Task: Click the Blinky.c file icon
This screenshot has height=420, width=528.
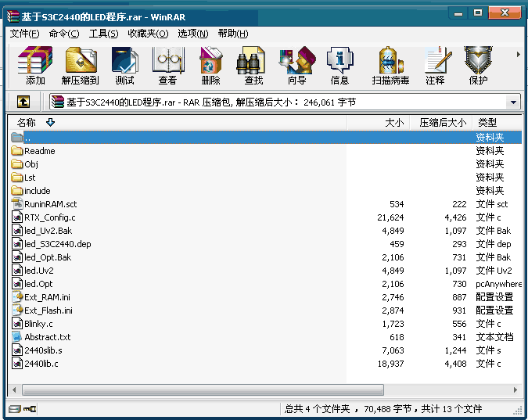Action: (17, 323)
